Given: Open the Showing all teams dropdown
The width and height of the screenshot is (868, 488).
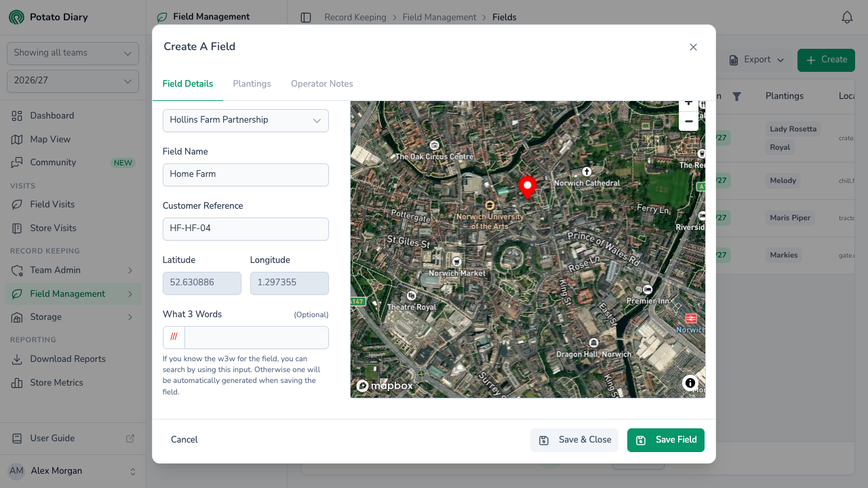Looking at the screenshot, I should [73, 54].
